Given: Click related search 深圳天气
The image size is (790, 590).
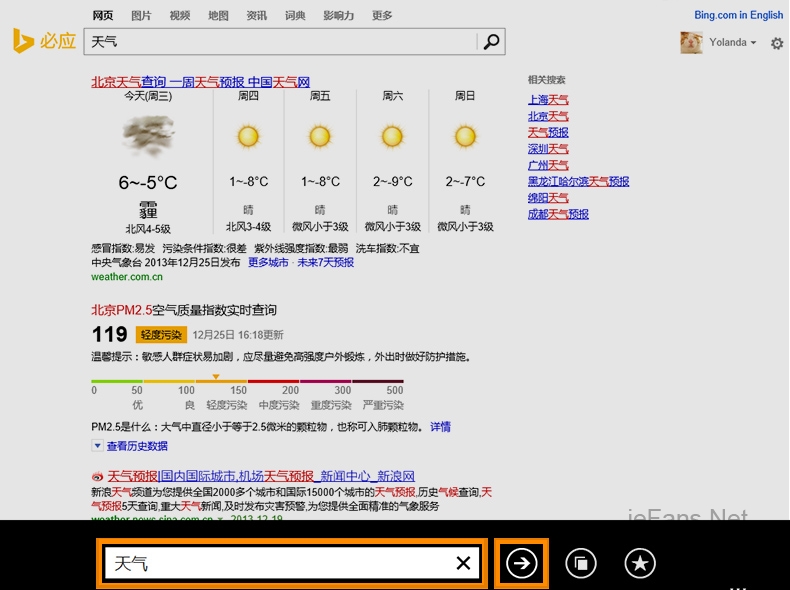Looking at the screenshot, I should (x=548, y=149).
